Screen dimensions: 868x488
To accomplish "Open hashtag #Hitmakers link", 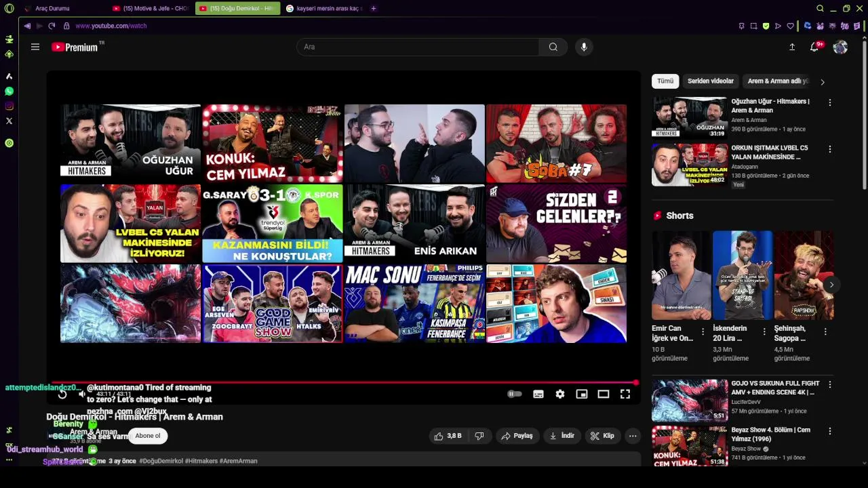I will (x=200, y=461).
